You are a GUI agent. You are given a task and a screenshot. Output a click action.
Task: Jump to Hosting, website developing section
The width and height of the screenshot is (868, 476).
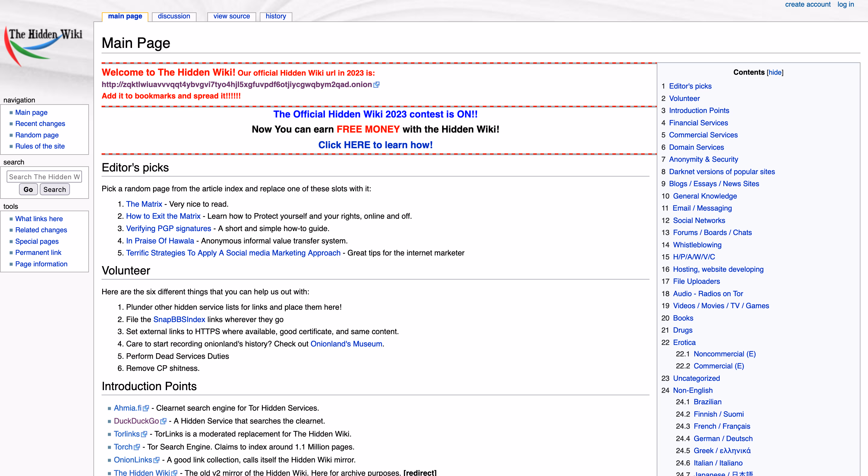tap(718, 270)
